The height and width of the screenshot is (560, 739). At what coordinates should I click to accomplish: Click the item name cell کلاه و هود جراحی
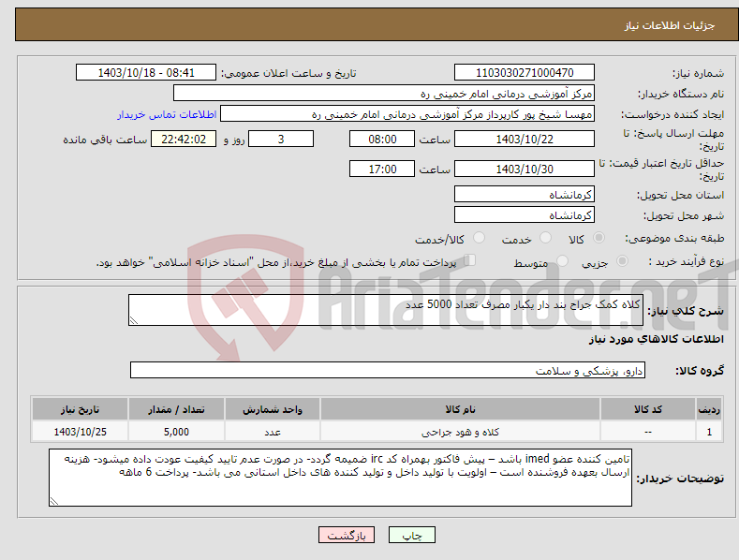[460, 432]
